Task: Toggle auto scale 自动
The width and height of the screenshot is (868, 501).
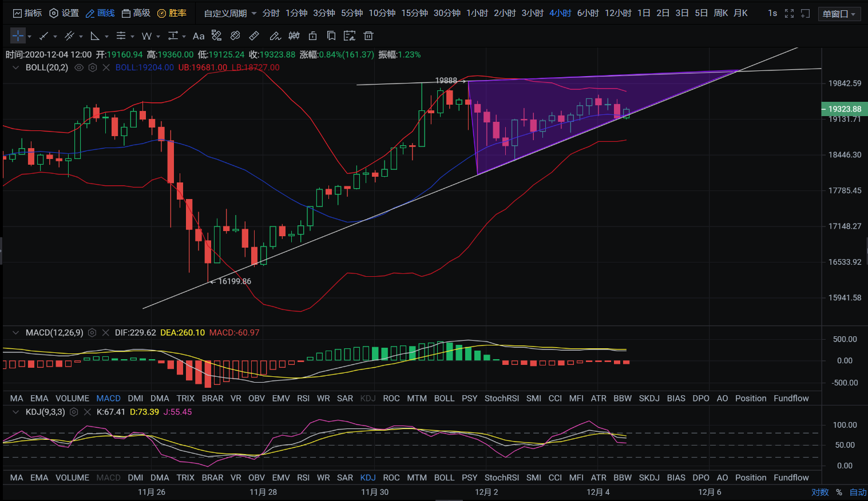Action: pyautogui.click(x=858, y=492)
